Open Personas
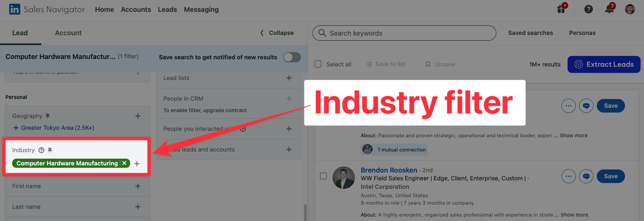The height and width of the screenshot is (221, 644). (x=583, y=33)
